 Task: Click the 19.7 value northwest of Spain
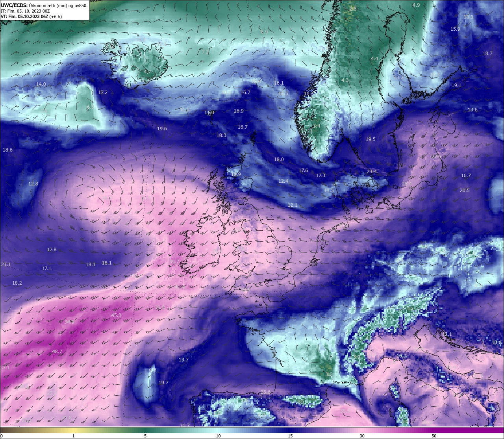tap(163, 382)
